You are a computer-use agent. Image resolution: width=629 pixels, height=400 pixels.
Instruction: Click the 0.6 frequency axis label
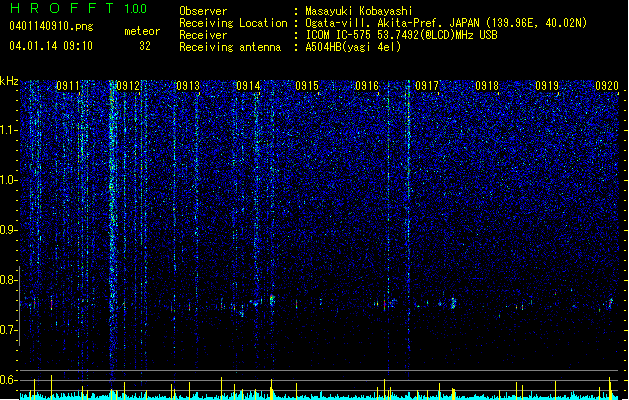coord(9,380)
